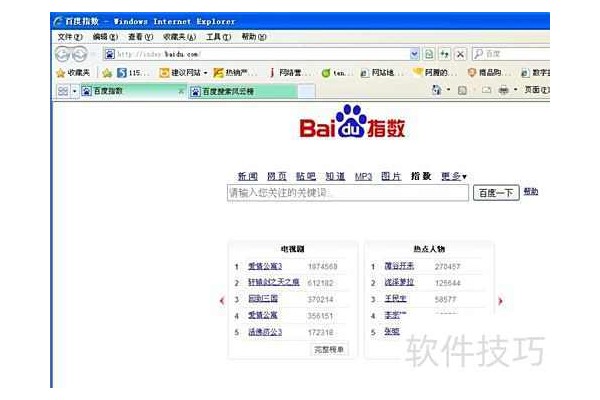Click the 网页 link above search box
Screen dimensions: 600x400
277,176
